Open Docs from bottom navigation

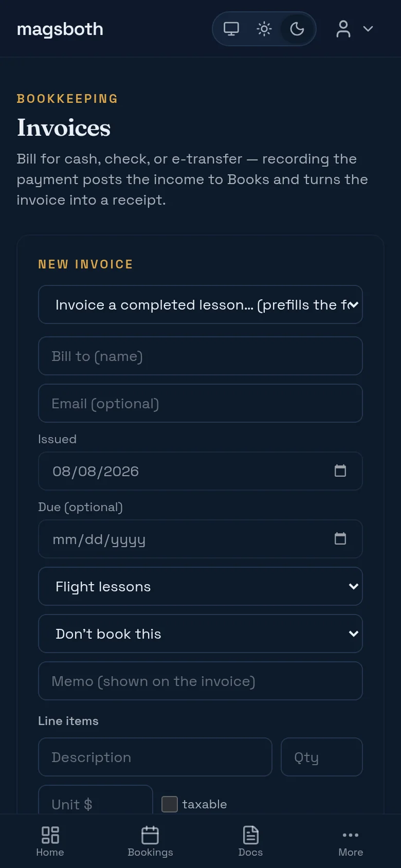pos(250,841)
